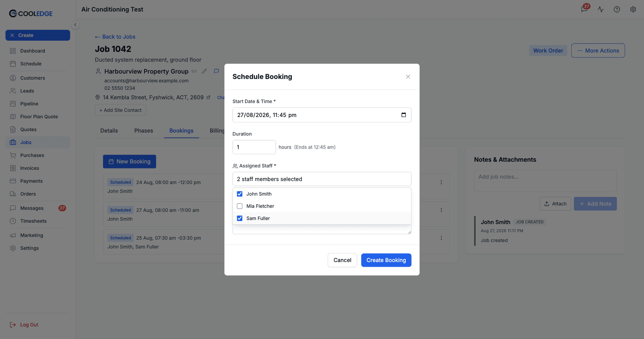Click Add Site Contact
The width and height of the screenshot is (644, 339).
point(120,110)
